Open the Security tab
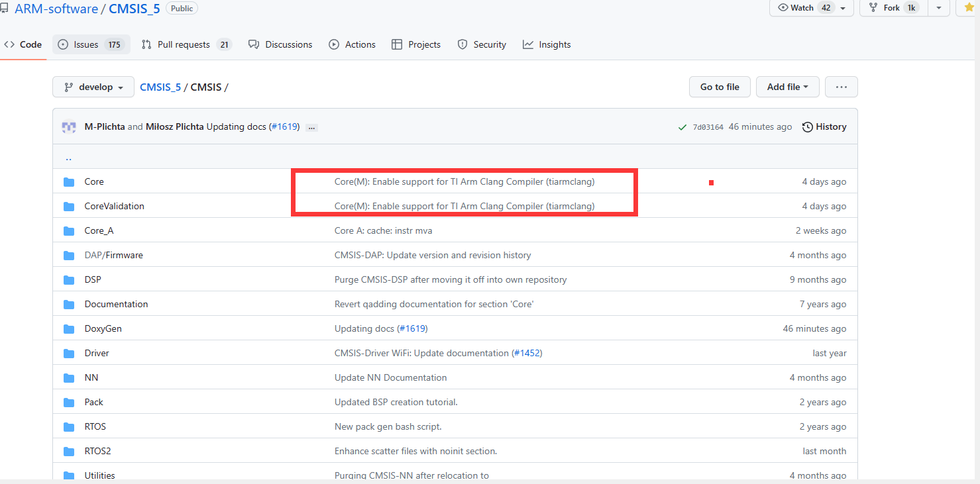The height and width of the screenshot is (484, 980). tap(482, 45)
